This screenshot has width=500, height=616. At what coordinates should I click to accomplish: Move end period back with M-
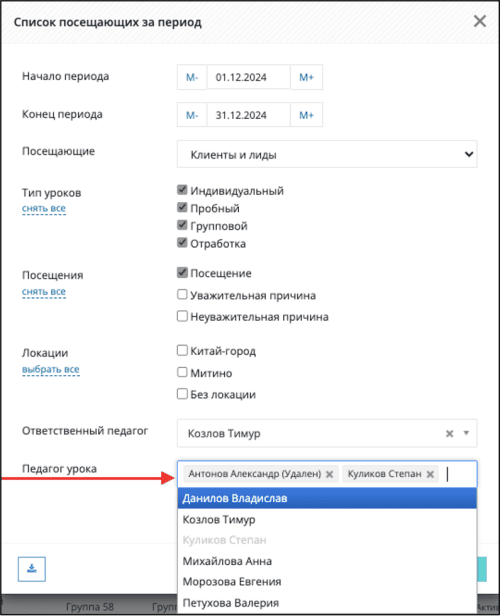point(192,115)
